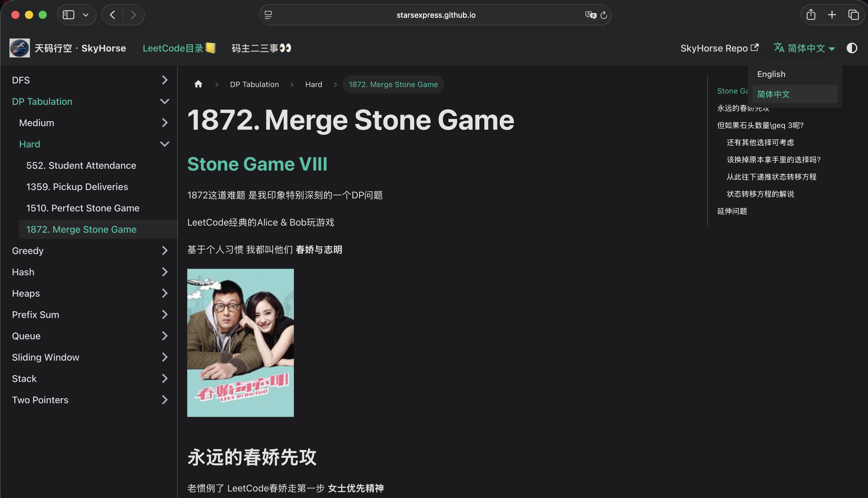Jump to 但如果石头数量\geq 3呢? in contents
868x498 pixels.
(x=760, y=126)
